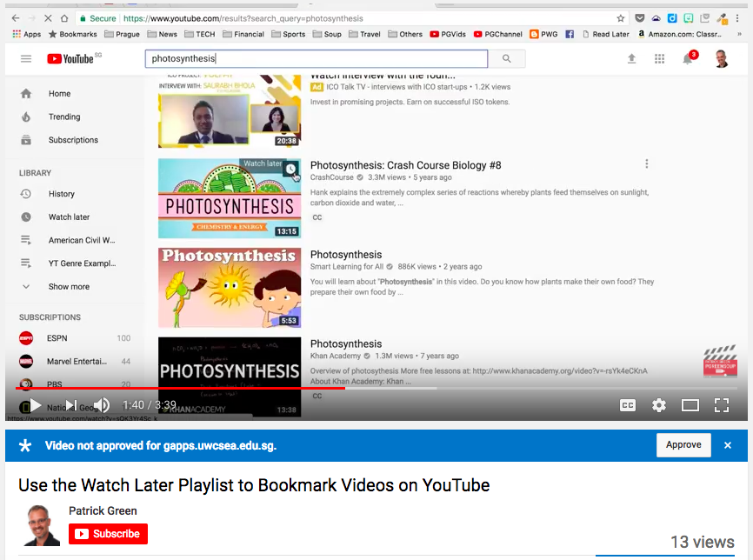Open the three-dot menu for Crash Course video
753x560 pixels.
[x=647, y=163]
